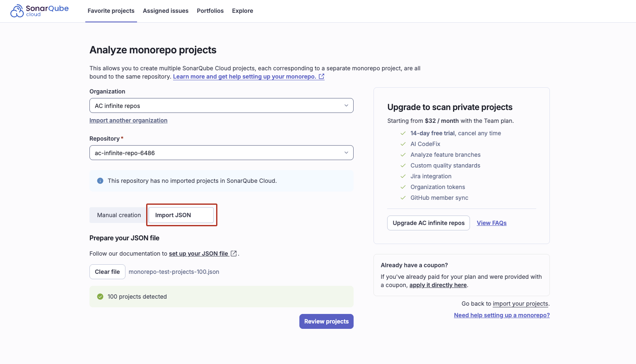
Task: Click the Already have a coupon? heading
Action: 414,265
